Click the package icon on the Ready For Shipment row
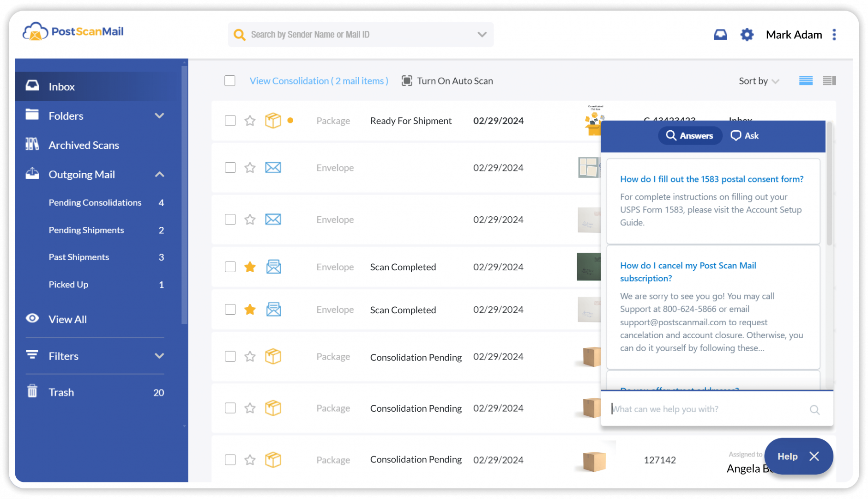This screenshot has height=499, width=868. point(273,121)
